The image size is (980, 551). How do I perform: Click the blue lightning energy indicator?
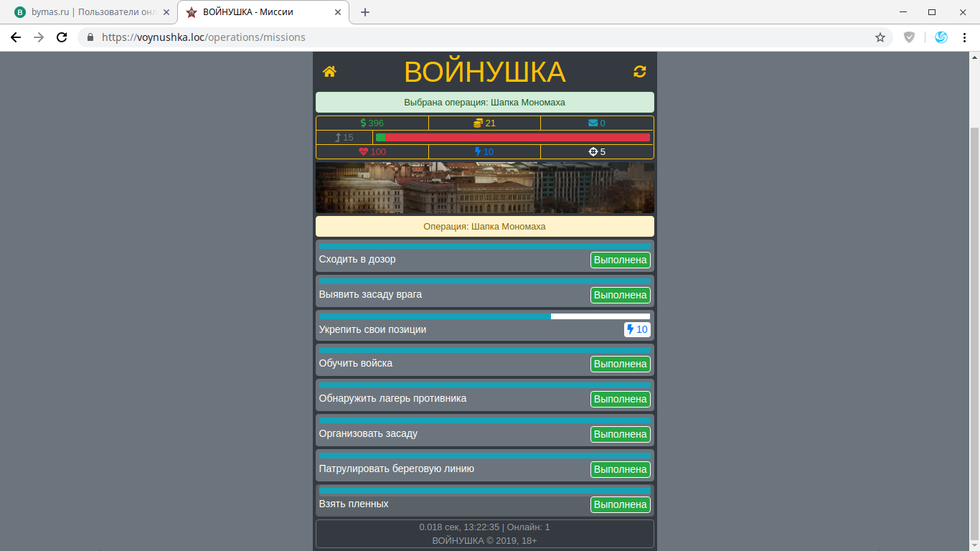tap(484, 151)
